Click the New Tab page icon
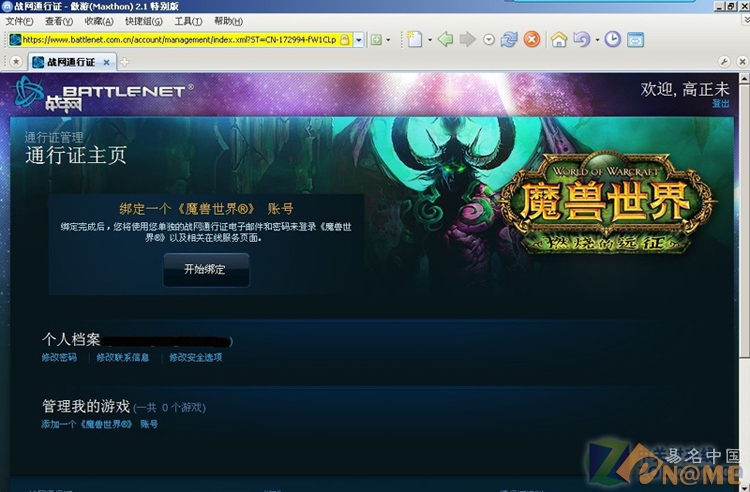Image resolution: width=750 pixels, height=492 pixels. tap(414, 39)
